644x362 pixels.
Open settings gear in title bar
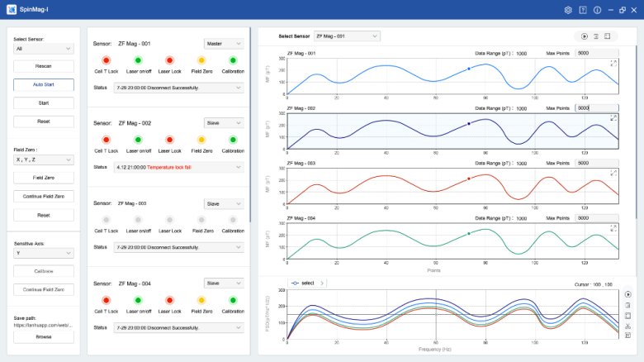(568, 10)
